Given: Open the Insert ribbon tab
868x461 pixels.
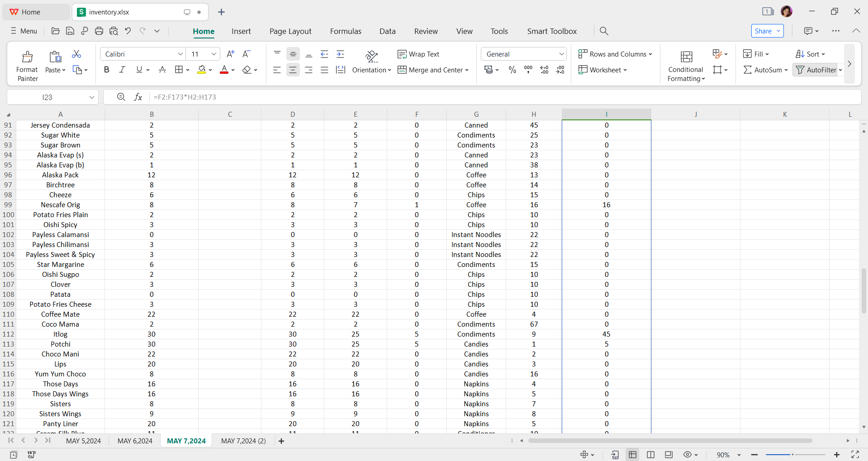Looking at the screenshot, I should 241,31.
